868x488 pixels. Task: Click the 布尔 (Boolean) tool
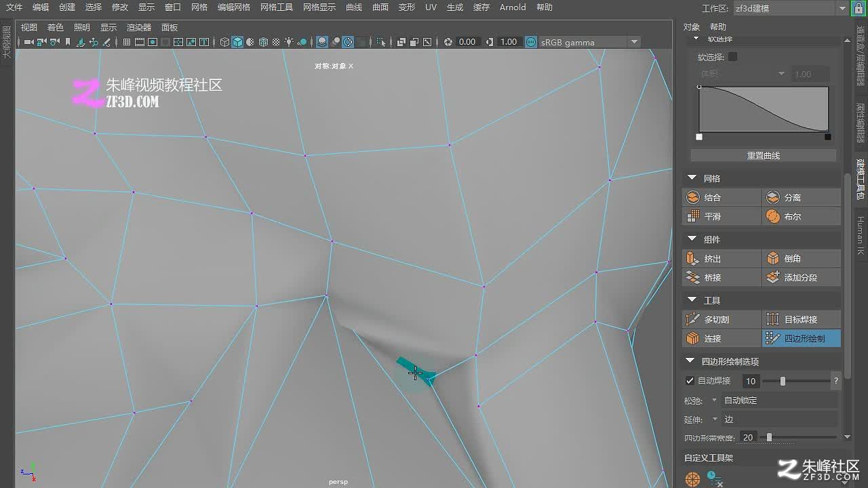802,216
